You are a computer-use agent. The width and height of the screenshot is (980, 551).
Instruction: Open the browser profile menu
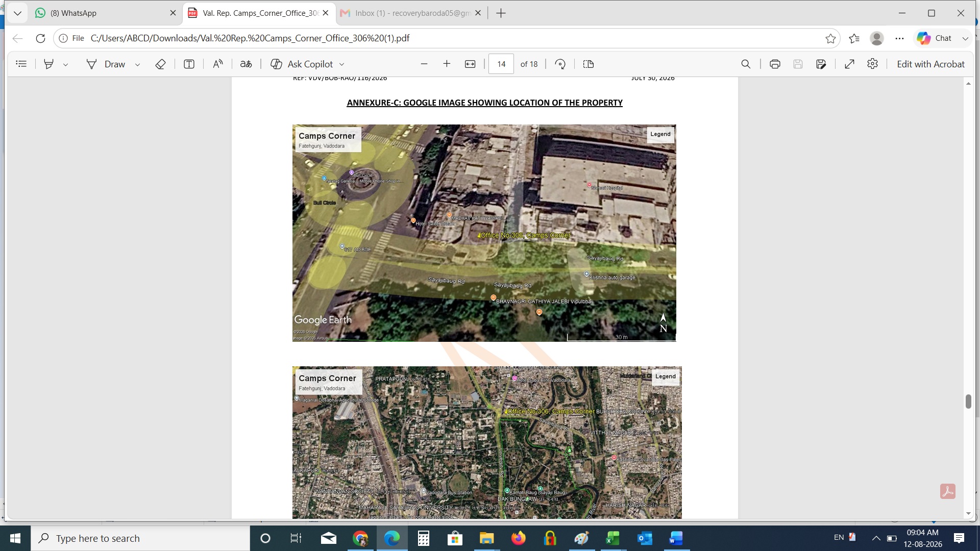[877, 38]
